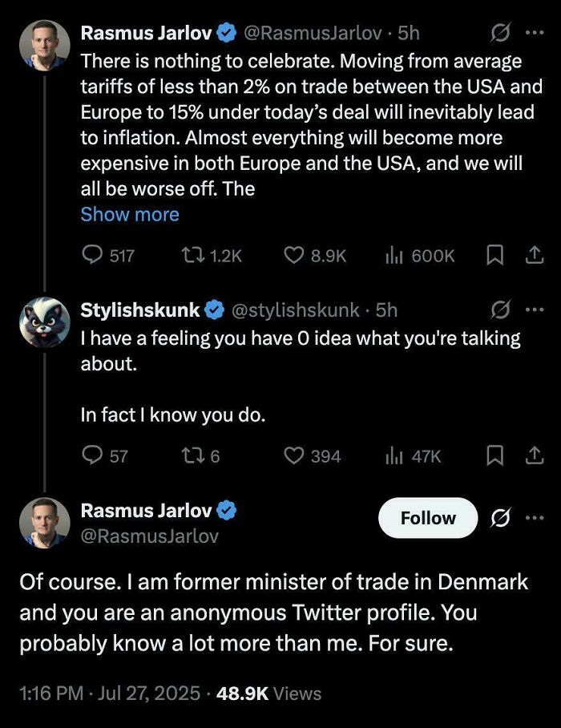The height and width of the screenshot is (728, 561).
Task: Open the share icon on the first tweet
Action: pos(535,255)
